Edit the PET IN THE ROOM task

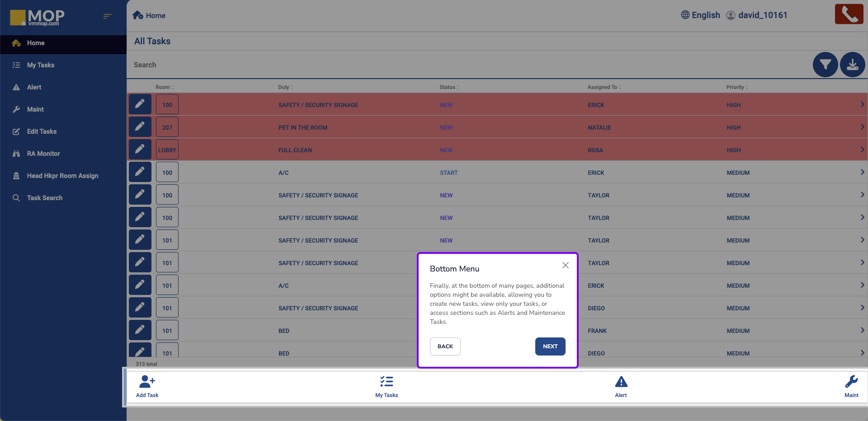(x=140, y=127)
